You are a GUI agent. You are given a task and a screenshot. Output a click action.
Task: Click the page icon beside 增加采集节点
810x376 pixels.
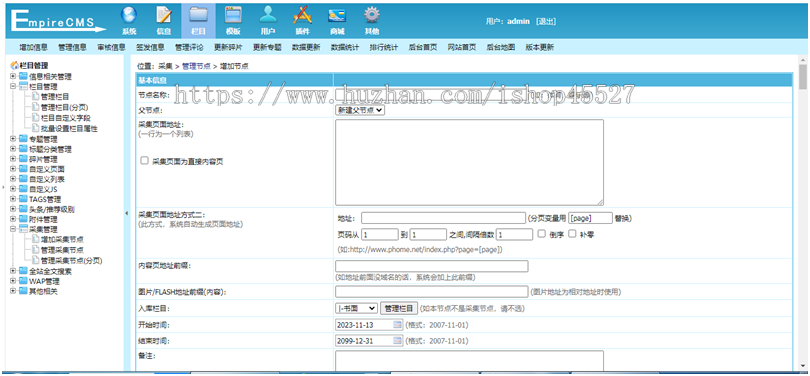click(35, 239)
